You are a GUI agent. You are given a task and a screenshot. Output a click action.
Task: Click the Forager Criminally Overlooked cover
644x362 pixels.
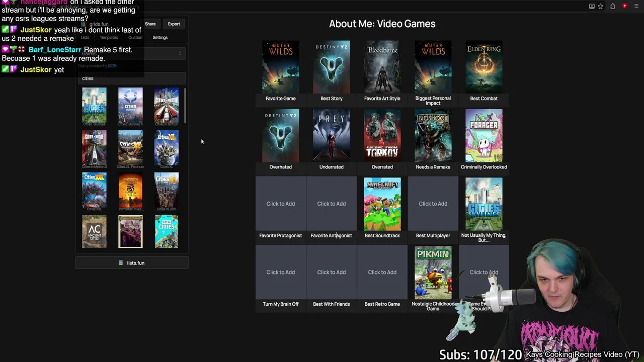(x=484, y=136)
